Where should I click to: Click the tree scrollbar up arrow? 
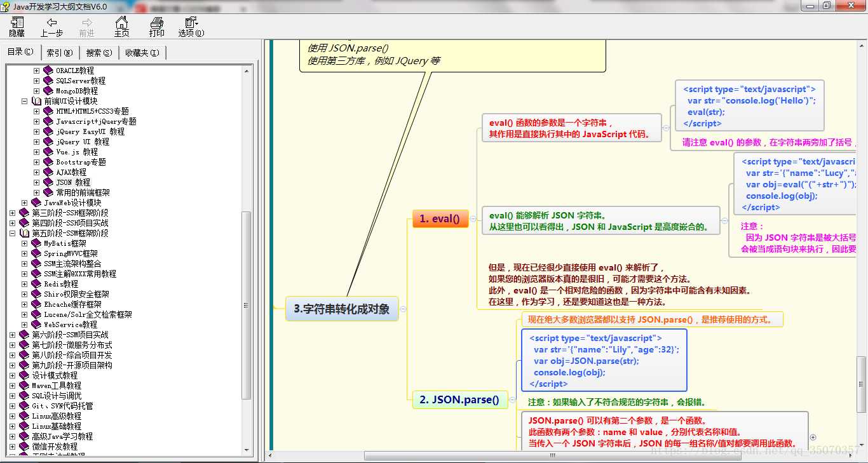point(247,70)
